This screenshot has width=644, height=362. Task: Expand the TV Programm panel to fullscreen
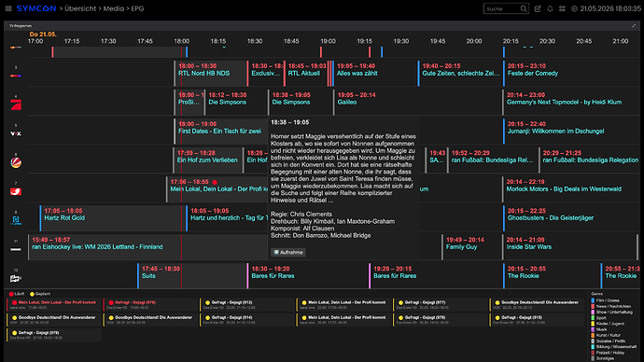[634, 26]
